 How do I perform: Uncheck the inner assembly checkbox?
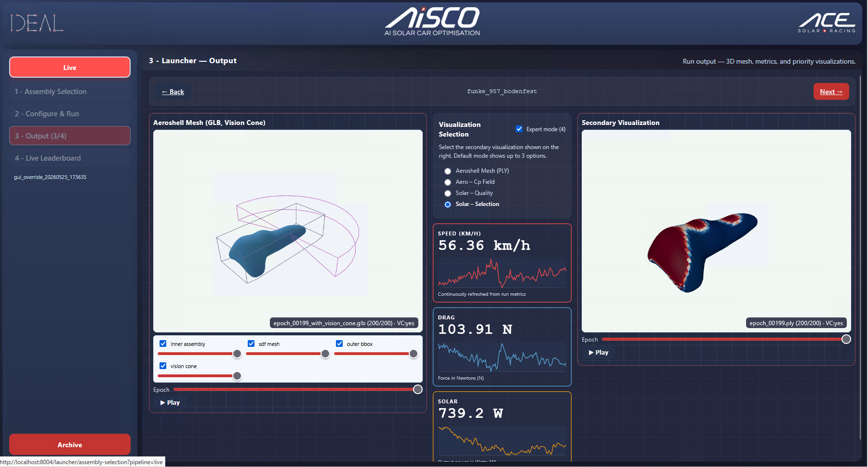(163, 343)
